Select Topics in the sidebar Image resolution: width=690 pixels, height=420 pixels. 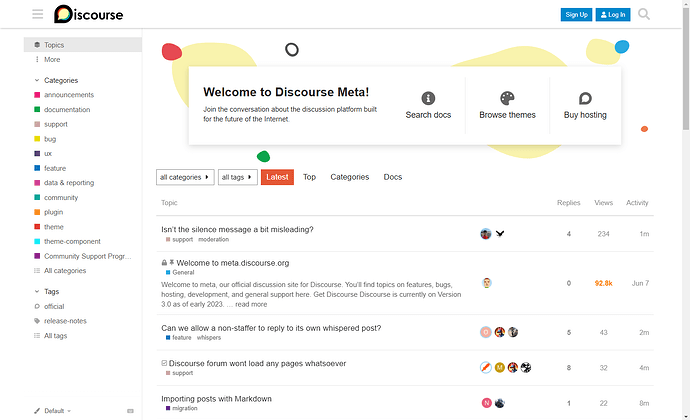coord(83,45)
